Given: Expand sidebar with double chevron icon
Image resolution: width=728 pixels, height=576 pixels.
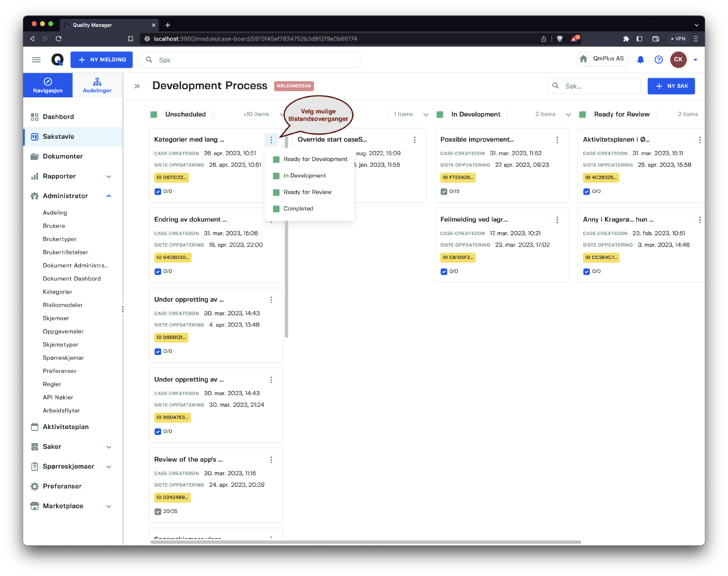Looking at the screenshot, I should (137, 86).
